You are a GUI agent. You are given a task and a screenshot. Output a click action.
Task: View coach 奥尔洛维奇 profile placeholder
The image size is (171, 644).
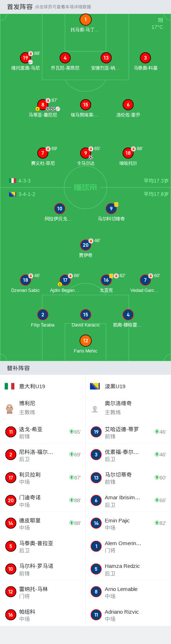click(x=95, y=409)
